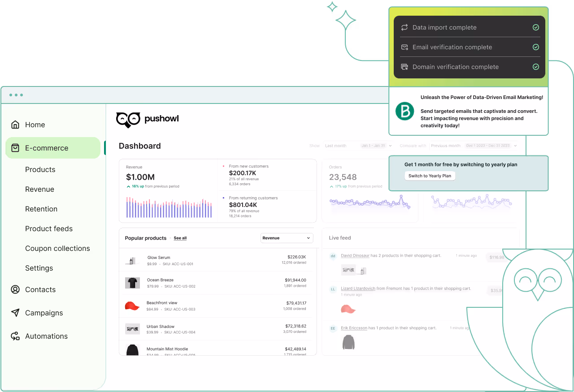The height and width of the screenshot is (392, 574).
Task: Click the Email verification envelope icon
Action: [404, 47]
